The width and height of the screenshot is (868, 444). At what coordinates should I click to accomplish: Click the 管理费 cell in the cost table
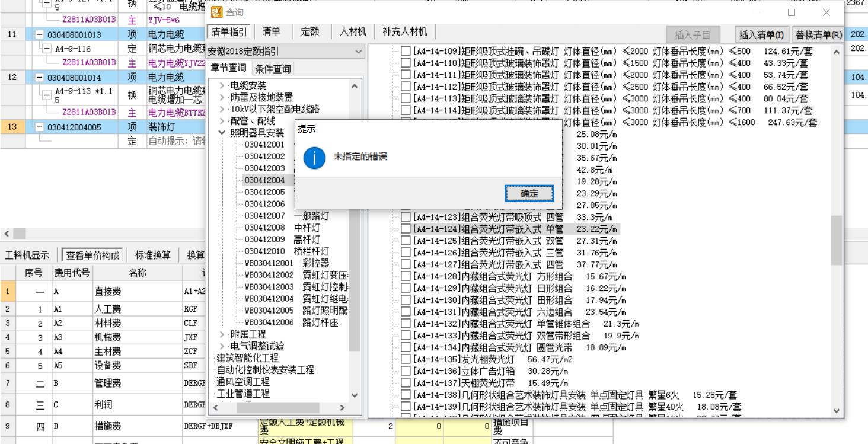[x=137, y=384]
